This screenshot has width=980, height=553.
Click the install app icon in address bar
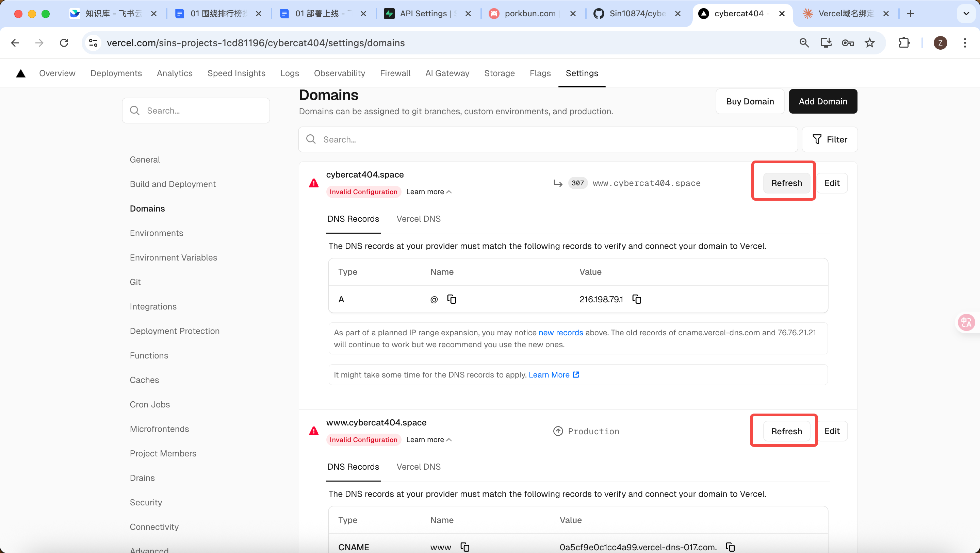[x=826, y=43]
